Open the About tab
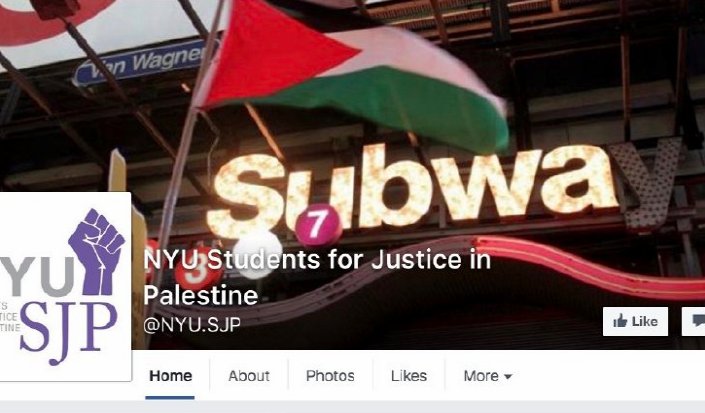 249,376
